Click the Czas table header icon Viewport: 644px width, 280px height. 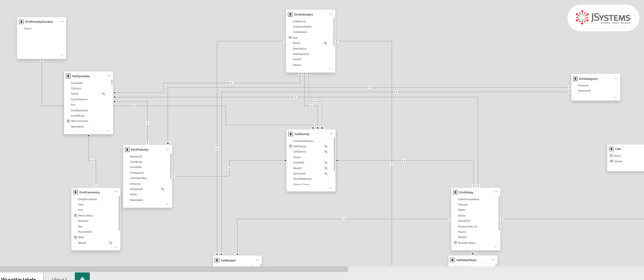click(611, 149)
